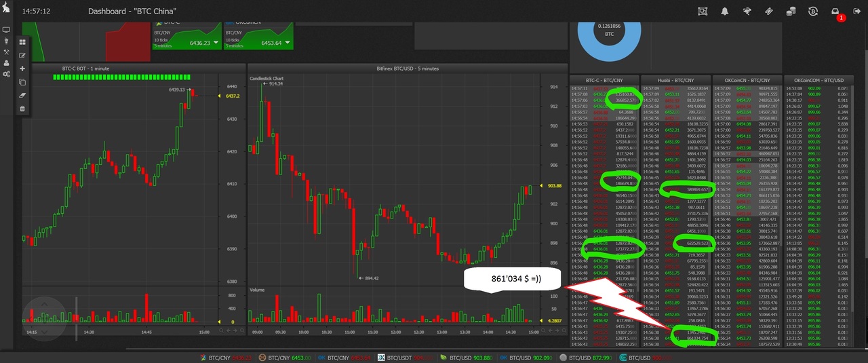This screenshot has width=868, height=363.
Task: Expand dropdown arrow on 6453.64 ticker tile
Action: pyautogui.click(x=287, y=43)
